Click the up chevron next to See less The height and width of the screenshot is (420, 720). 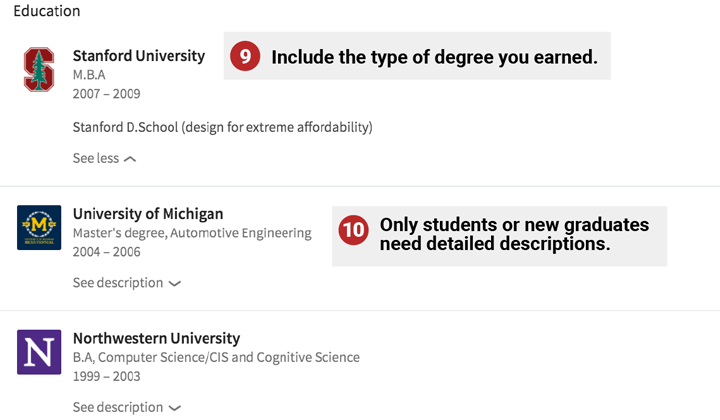[x=130, y=159]
